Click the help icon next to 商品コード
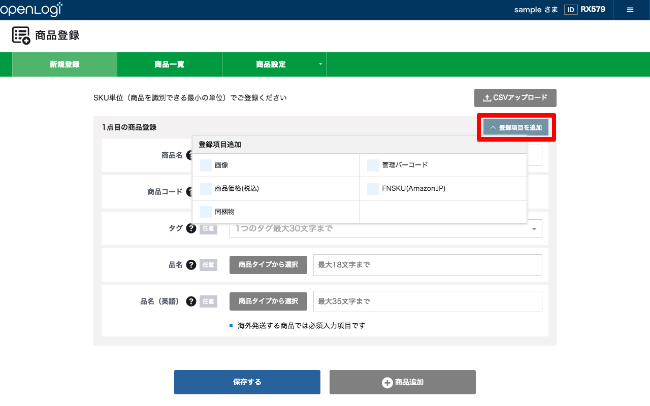Screen dimensions: 650x406 pyautogui.click(x=189, y=192)
